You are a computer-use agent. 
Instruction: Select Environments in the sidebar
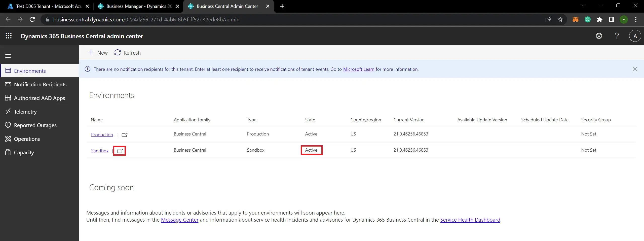click(40, 71)
